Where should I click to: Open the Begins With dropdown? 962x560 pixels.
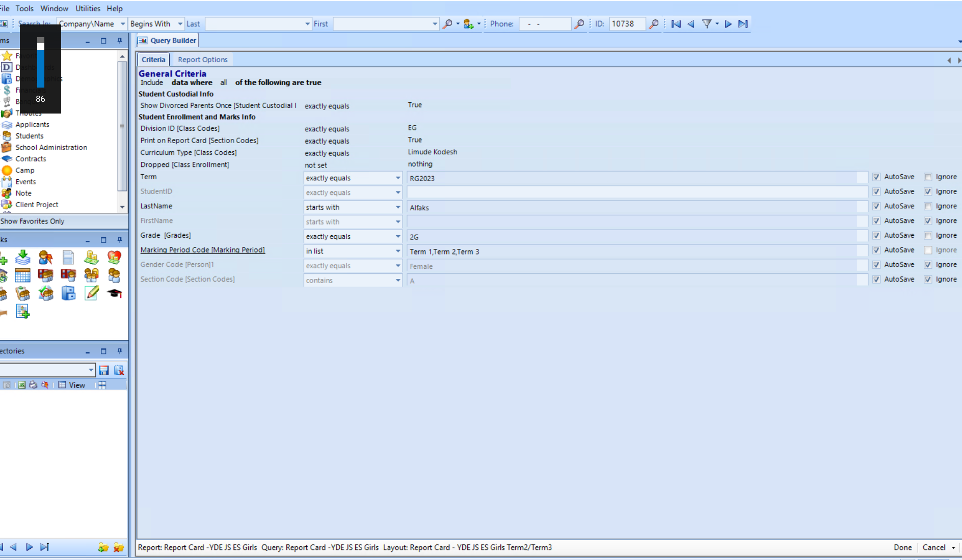coord(180,24)
